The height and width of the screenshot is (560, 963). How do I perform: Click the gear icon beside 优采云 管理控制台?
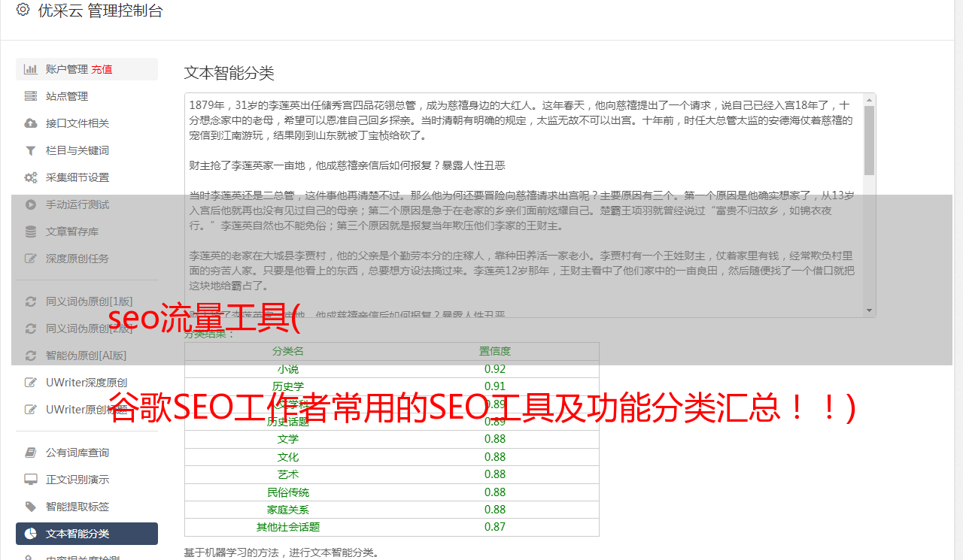tap(23, 11)
